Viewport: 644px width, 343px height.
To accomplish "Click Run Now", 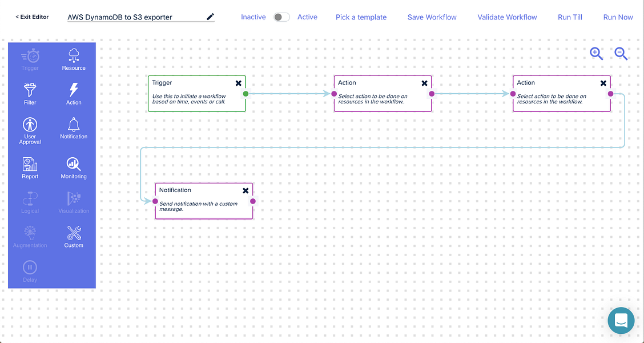I will tap(618, 17).
